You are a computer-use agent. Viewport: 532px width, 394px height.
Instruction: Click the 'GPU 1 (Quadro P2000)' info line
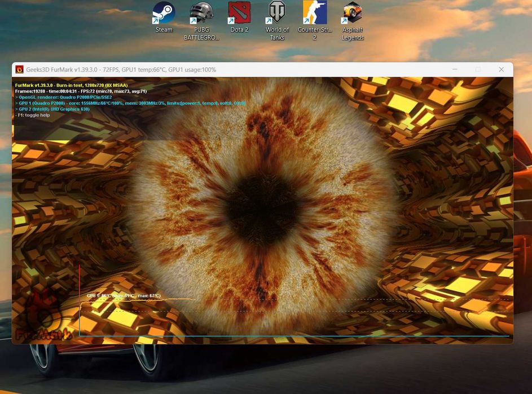(131, 103)
